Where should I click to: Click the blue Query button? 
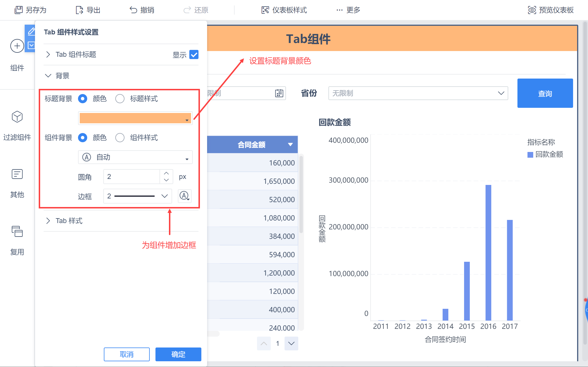pos(545,93)
